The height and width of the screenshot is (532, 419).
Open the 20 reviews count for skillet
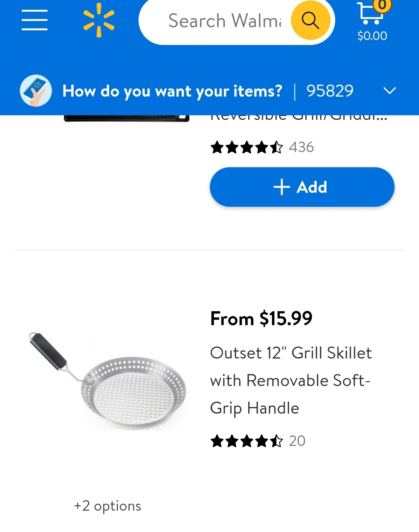(x=297, y=441)
